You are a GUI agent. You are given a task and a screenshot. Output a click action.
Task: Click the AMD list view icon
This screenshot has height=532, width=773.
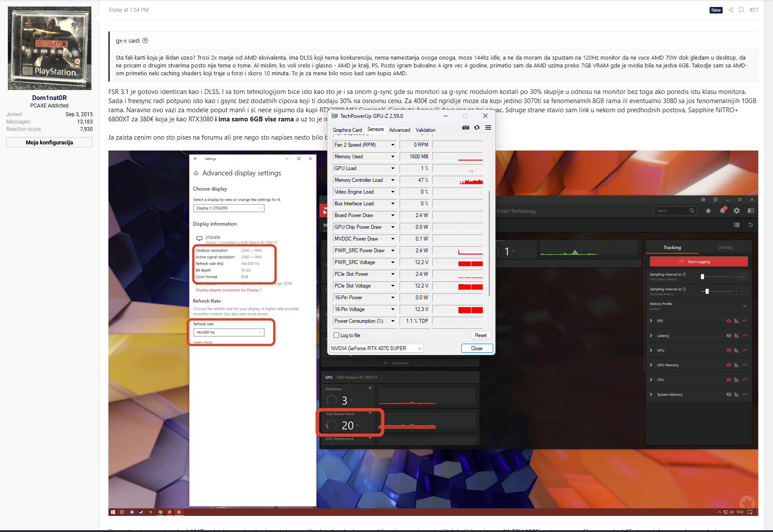pyautogui.click(x=737, y=225)
